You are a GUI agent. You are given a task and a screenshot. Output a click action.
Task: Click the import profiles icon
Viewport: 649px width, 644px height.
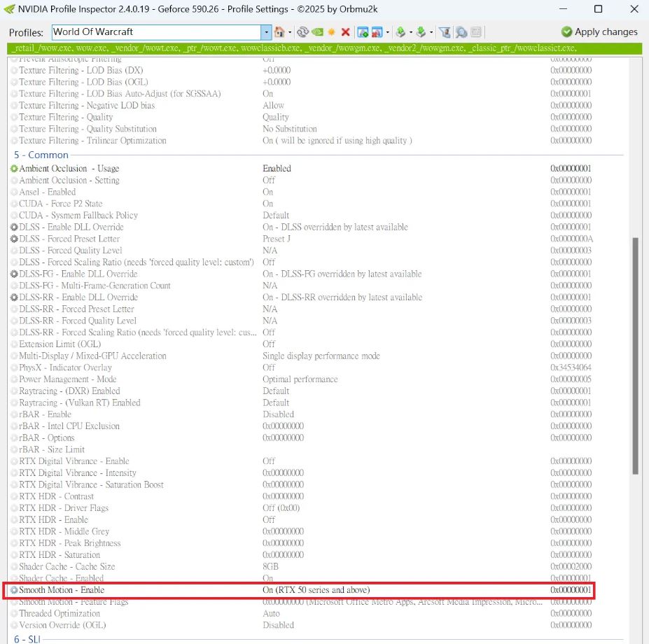click(x=421, y=32)
